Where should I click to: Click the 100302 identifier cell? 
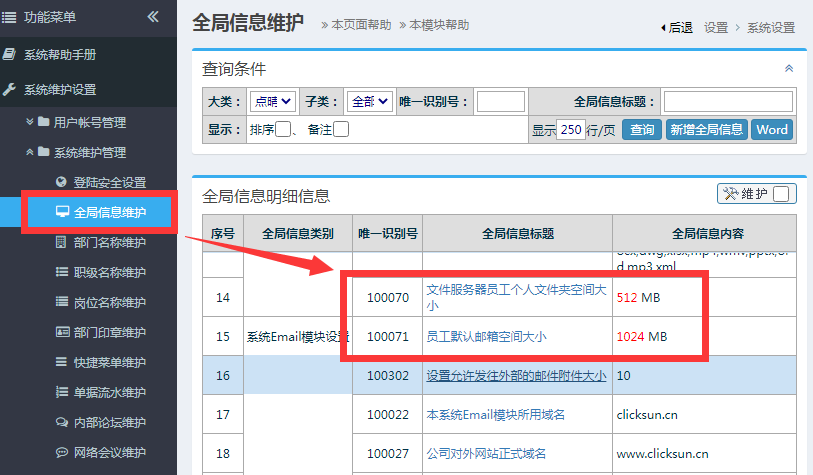388,375
